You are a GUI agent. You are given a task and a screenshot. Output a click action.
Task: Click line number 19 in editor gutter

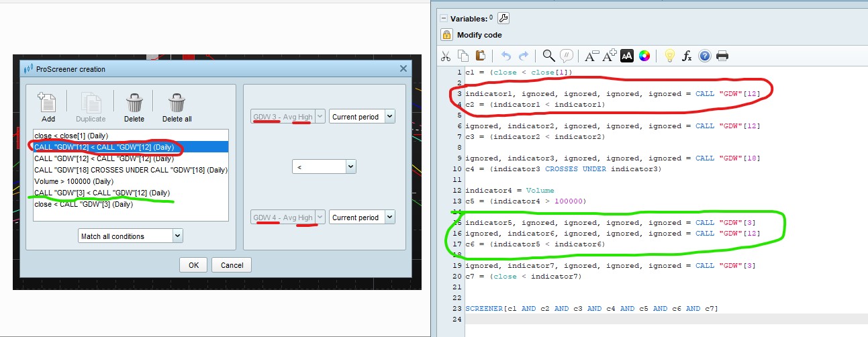click(x=456, y=265)
